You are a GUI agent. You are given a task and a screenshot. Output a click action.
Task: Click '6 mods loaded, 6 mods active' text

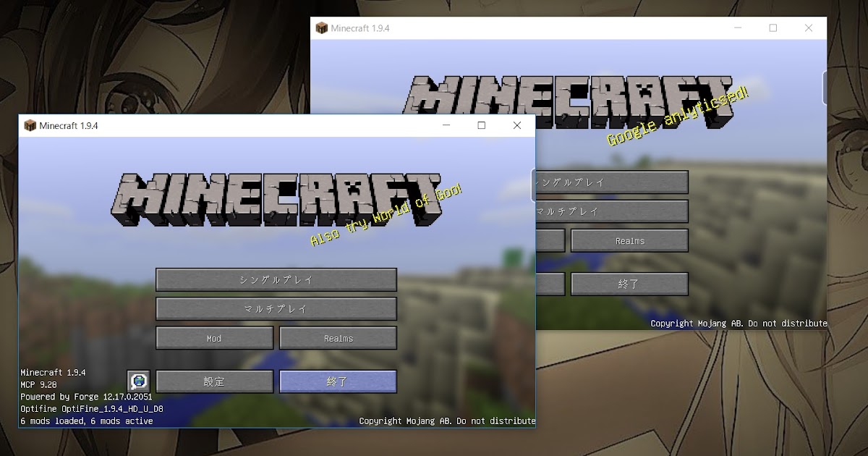(86, 421)
